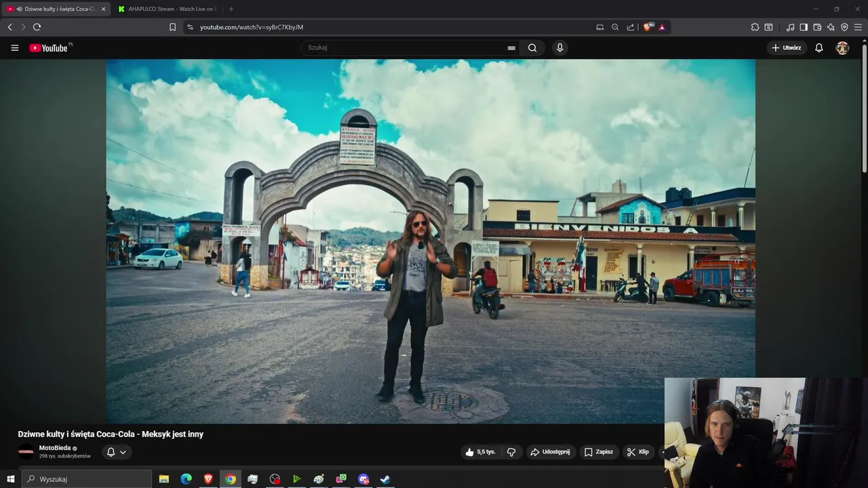
Task: Dislike the video with thumbs-down button
Action: point(511,452)
